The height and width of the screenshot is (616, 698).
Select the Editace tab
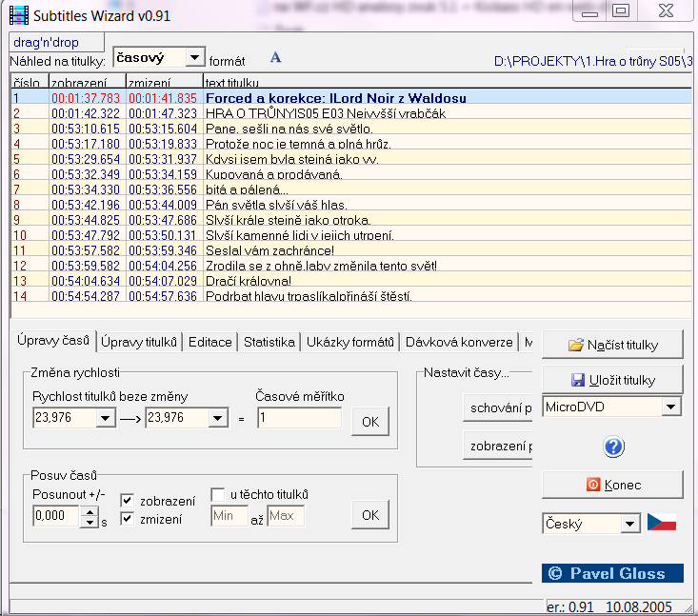tap(209, 342)
